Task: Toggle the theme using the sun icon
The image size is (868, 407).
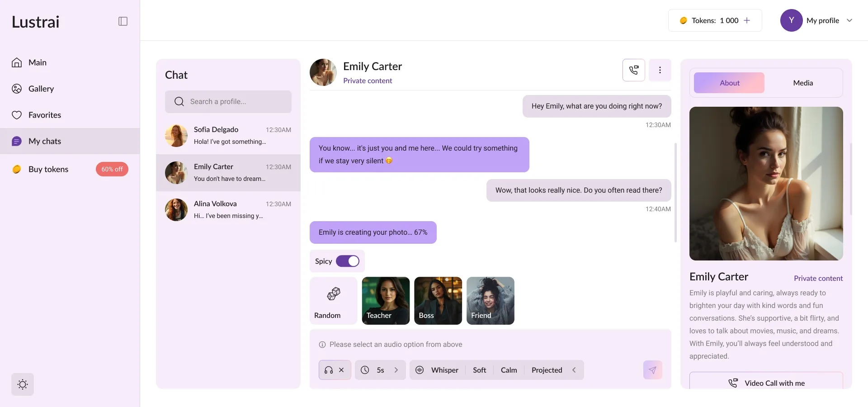Action: [x=22, y=384]
